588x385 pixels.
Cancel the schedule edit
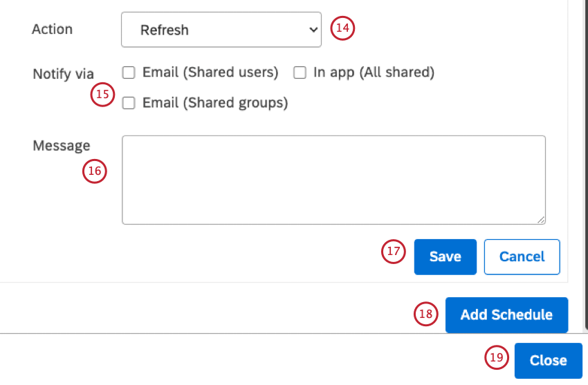(x=522, y=257)
